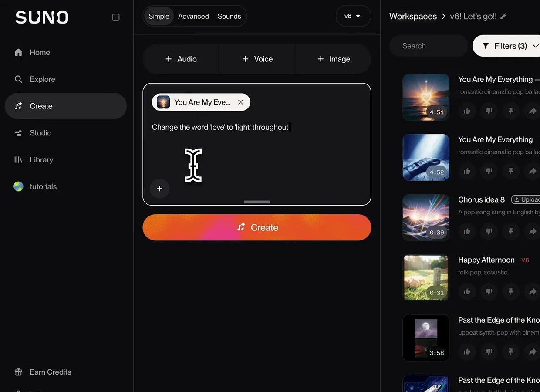The image size is (540, 392).
Task: Edit the workspace name with the pencil icon
Action: pyautogui.click(x=503, y=16)
